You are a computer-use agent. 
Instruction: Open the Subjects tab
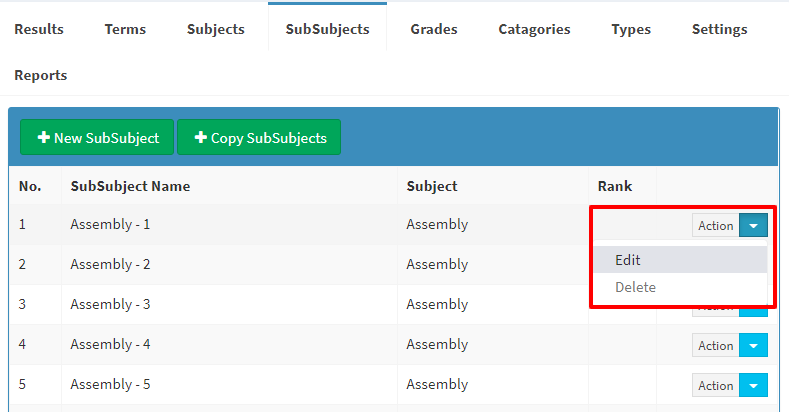pyautogui.click(x=215, y=29)
